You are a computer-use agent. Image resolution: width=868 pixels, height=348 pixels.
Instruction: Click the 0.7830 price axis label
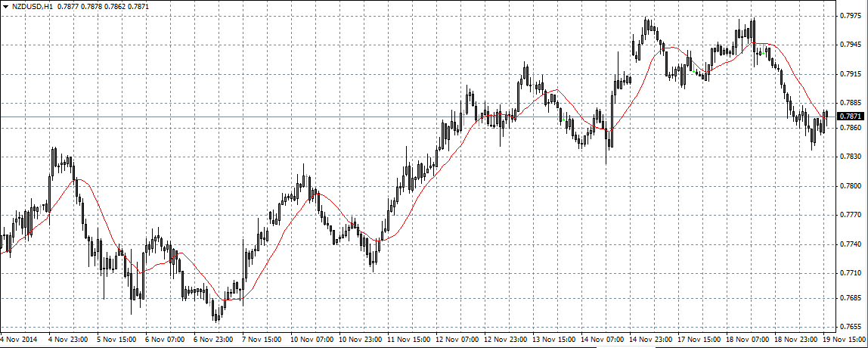click(x=851, y=157)
